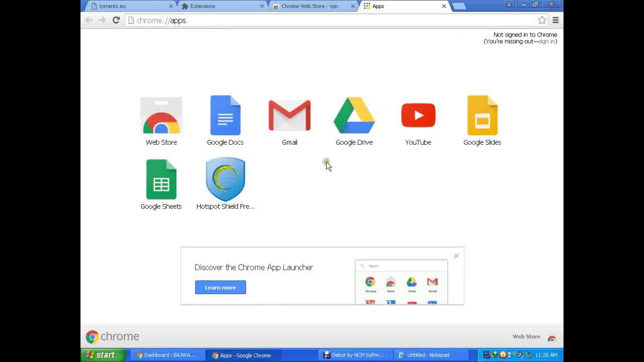Close the Chrome Web Store tab
This screenshot has height=362, width=644.
click(353, 6)
